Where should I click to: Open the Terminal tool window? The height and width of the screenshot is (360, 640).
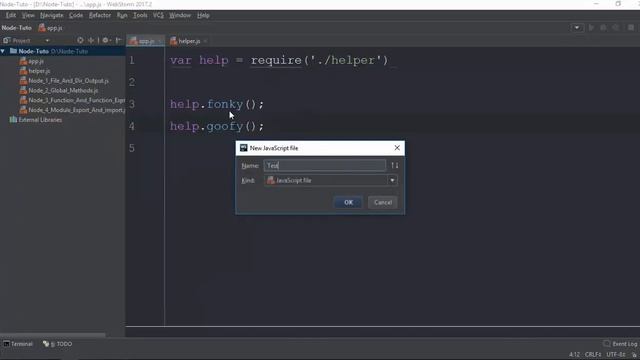tap(18, 344)
